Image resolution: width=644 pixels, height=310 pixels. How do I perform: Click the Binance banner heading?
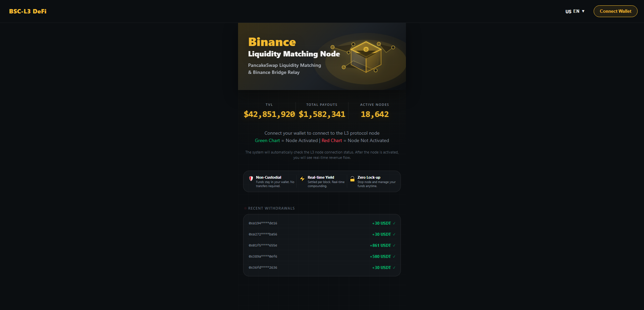pyautogui.click(x=272, y=42)
